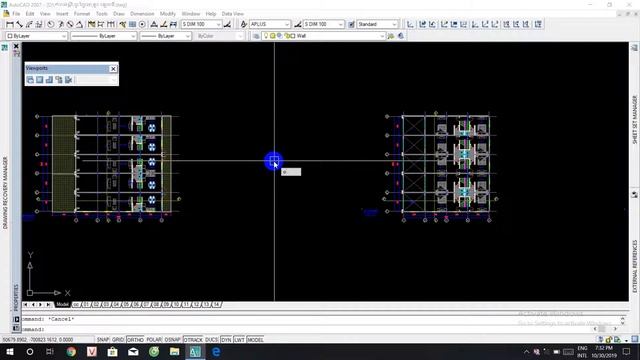This screenshot has width=640, height=360.
Task: Click the Windows Start button
Action: (9, 352)
